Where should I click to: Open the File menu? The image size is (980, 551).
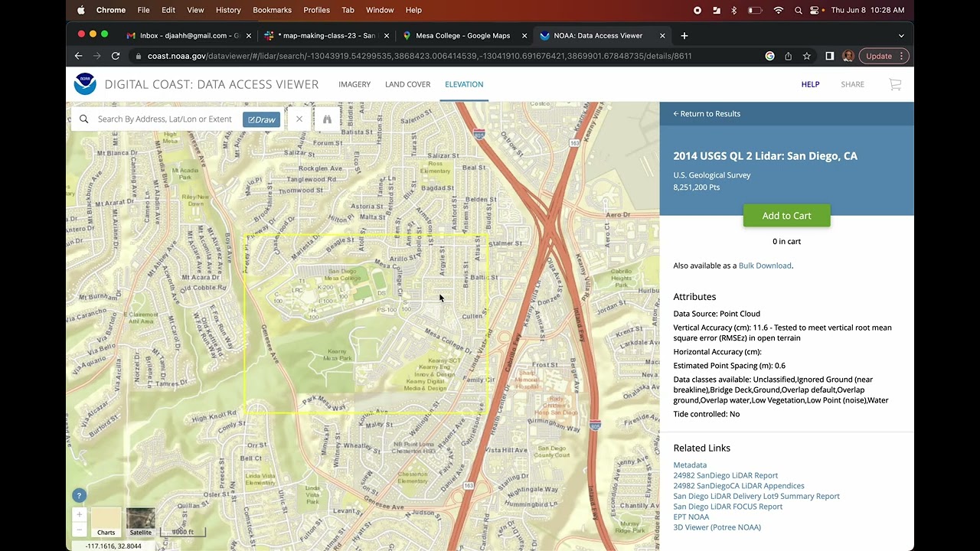point(143,10)
